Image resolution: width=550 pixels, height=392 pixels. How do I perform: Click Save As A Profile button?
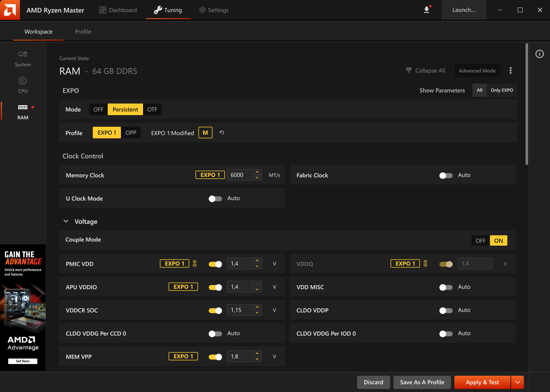422,382
